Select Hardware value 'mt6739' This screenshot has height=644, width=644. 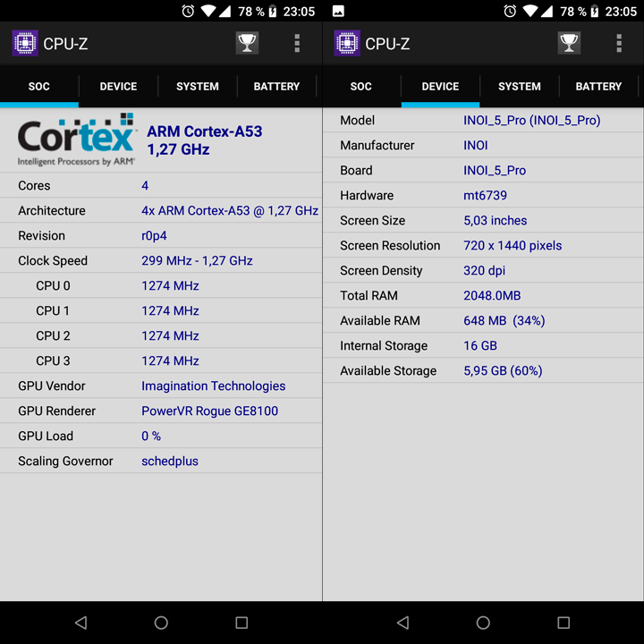[x=485, y=196]
